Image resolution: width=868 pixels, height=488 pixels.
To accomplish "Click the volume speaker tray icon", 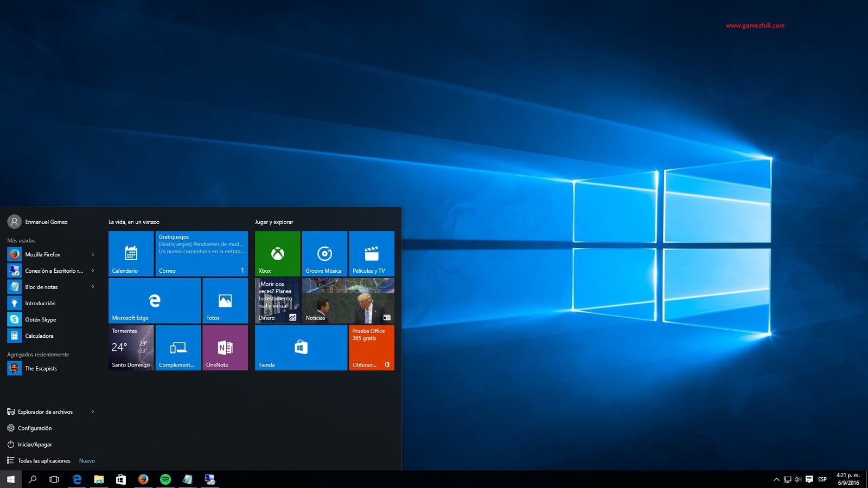I will pyautogui.click(x=798, y=479).
